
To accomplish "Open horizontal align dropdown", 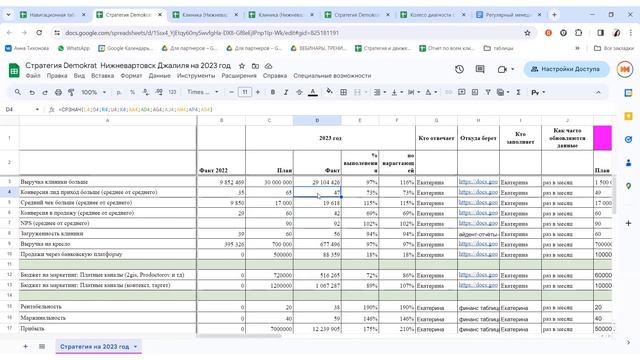I will click(x=379, y=93).
